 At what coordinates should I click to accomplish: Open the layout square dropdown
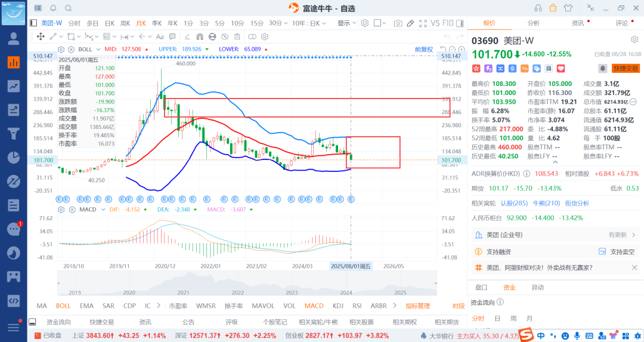[x=380, y=23]
